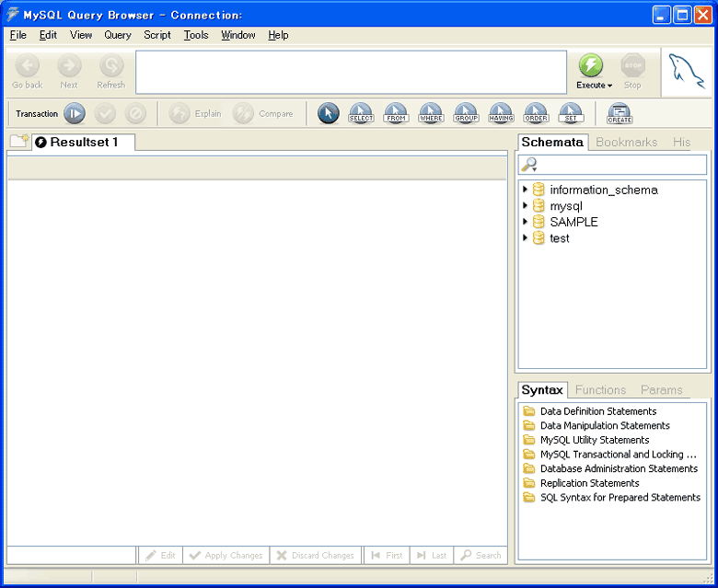Start a transaction with the play icon
The height and width of the screenshot is (588, 718).
click(x=75, y=113)
